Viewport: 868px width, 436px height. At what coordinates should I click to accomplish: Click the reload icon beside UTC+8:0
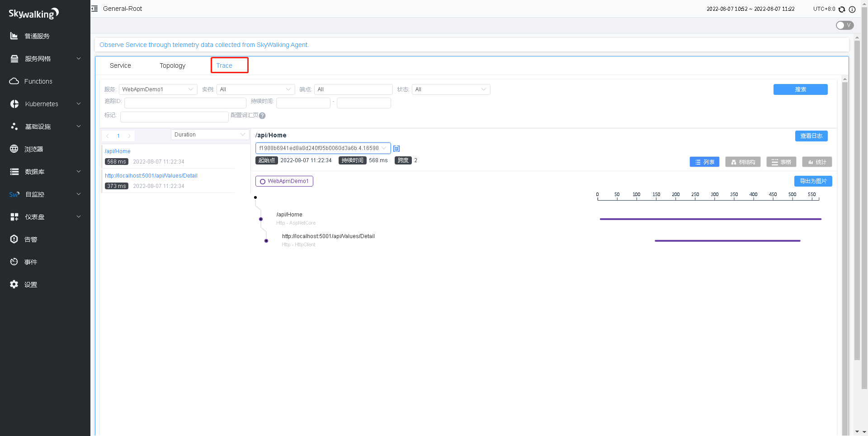pos(842,9)
